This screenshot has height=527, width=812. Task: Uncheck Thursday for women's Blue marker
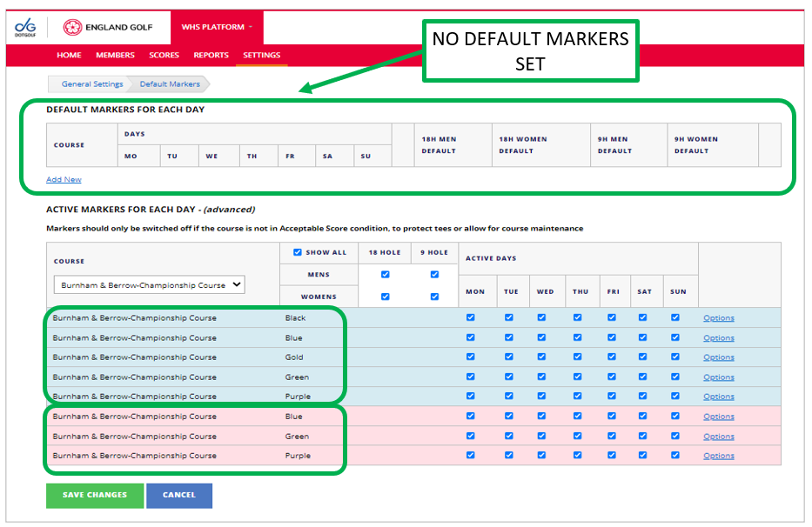[577, 416]
